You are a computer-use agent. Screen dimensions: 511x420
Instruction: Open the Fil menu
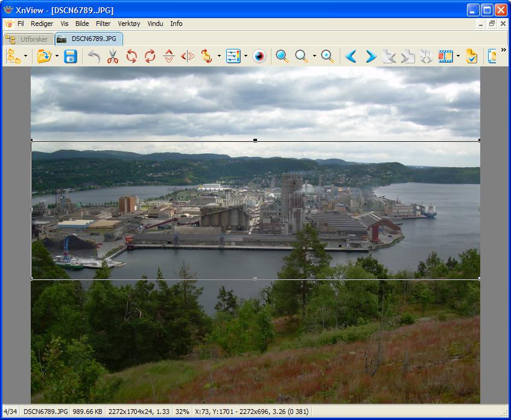tap(21, 24)
